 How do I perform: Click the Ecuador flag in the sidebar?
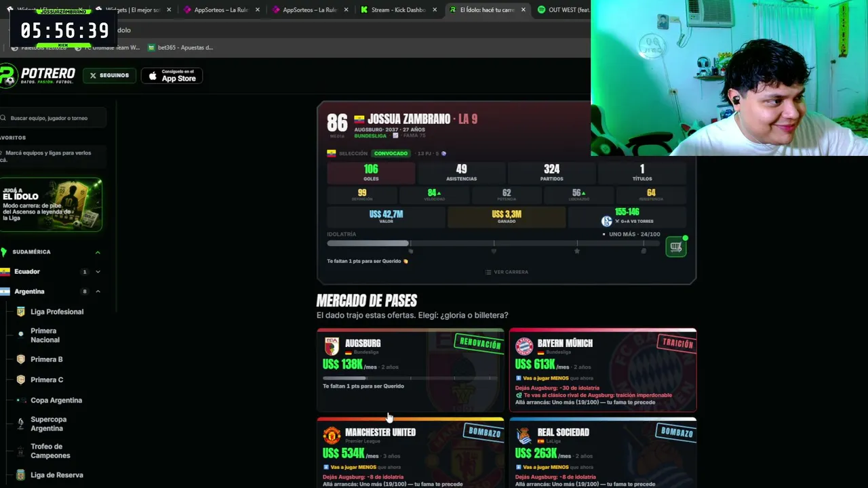click(5, 272)
